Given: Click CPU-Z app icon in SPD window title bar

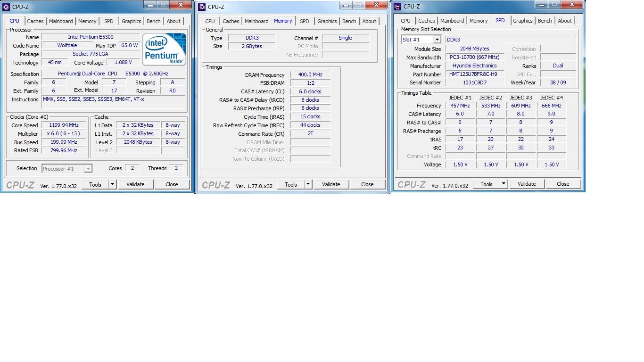Looking at the screenshot, I should point(397,6).
